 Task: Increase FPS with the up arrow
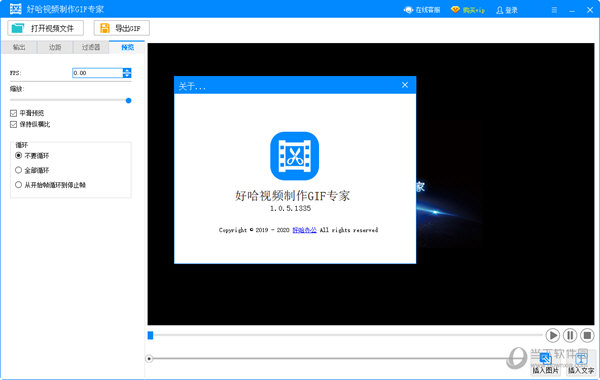(127, 70)
